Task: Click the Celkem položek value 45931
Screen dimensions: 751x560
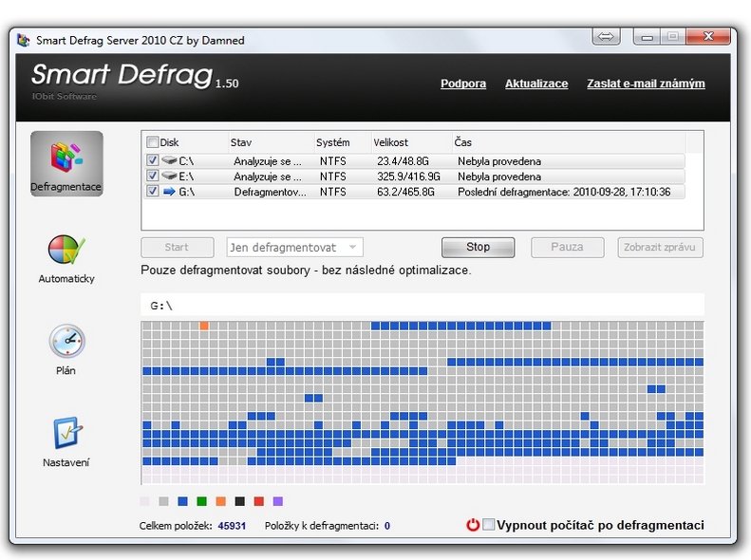Action: coord(232,526)
